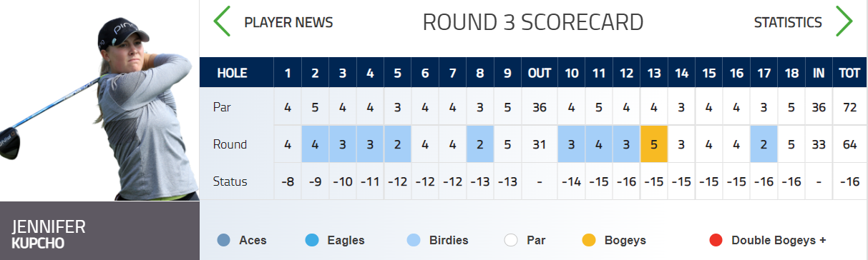Select the hole 17 birdie score cell
Viewport: 868px width, 260px height.
[x=764, y=144]
